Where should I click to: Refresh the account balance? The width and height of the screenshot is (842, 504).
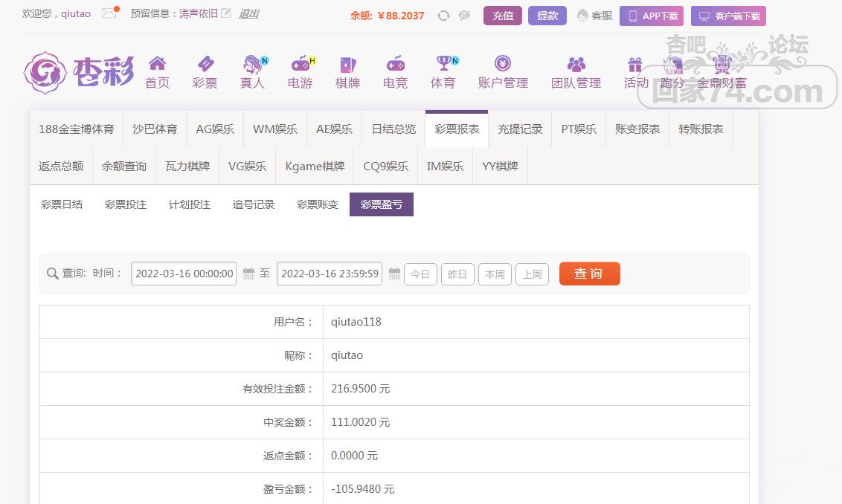443,16
